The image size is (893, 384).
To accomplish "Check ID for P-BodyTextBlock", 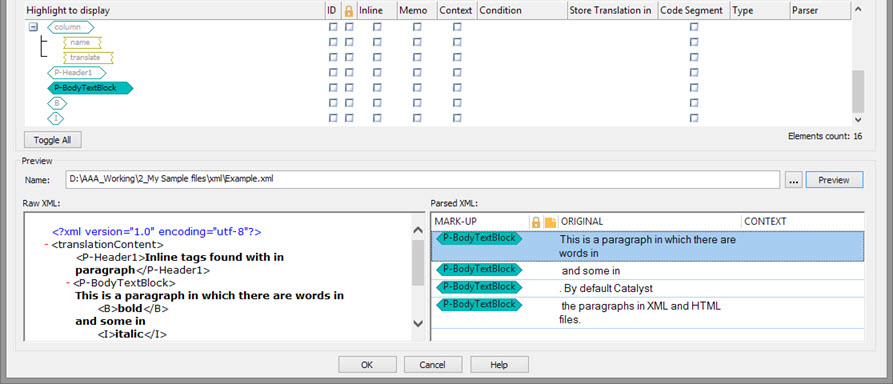I will click(x=333, y=88).
